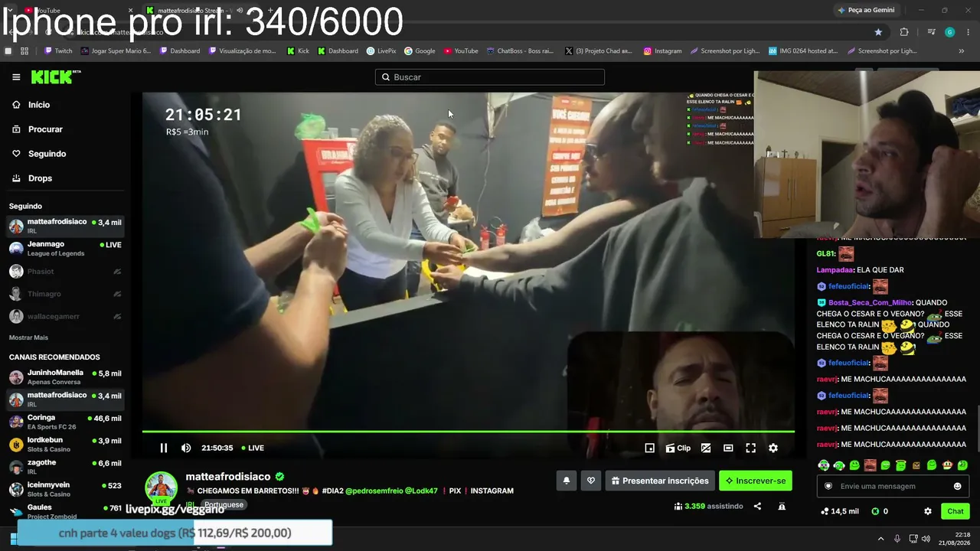Toggle theater mode in player

(728, 448)
